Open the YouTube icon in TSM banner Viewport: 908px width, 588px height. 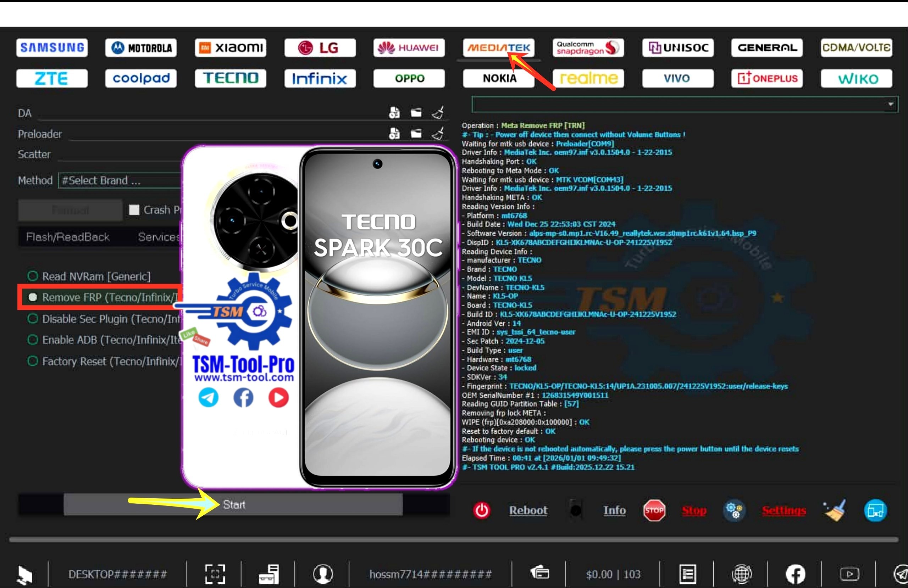[x=278, y=397]
